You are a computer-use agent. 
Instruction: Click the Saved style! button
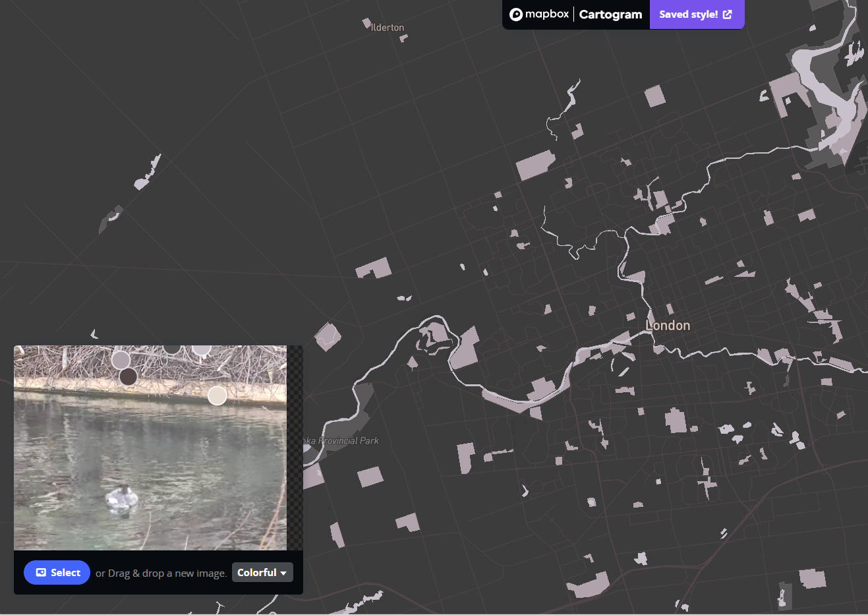tap(697, 14)
